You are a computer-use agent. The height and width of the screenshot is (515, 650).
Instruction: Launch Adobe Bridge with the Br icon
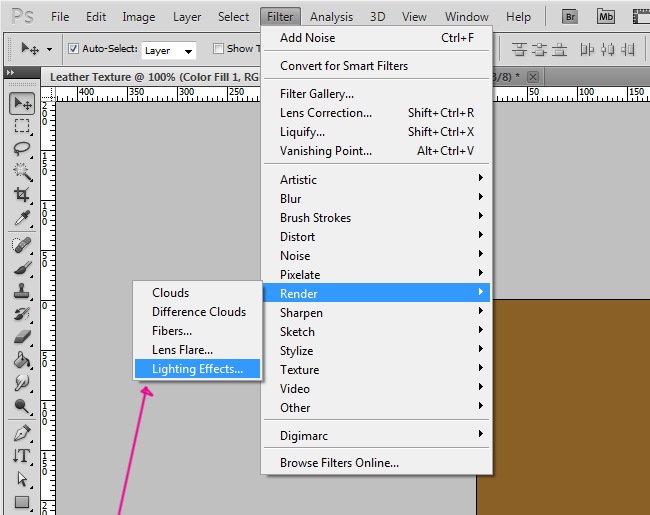pyautogui.click(x=571, y=16)
